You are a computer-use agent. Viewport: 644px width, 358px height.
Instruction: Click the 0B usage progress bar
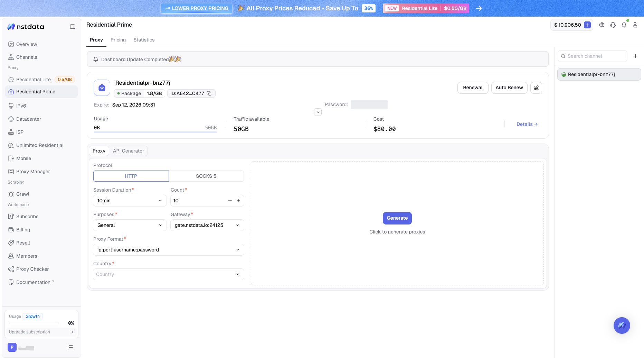155,132
